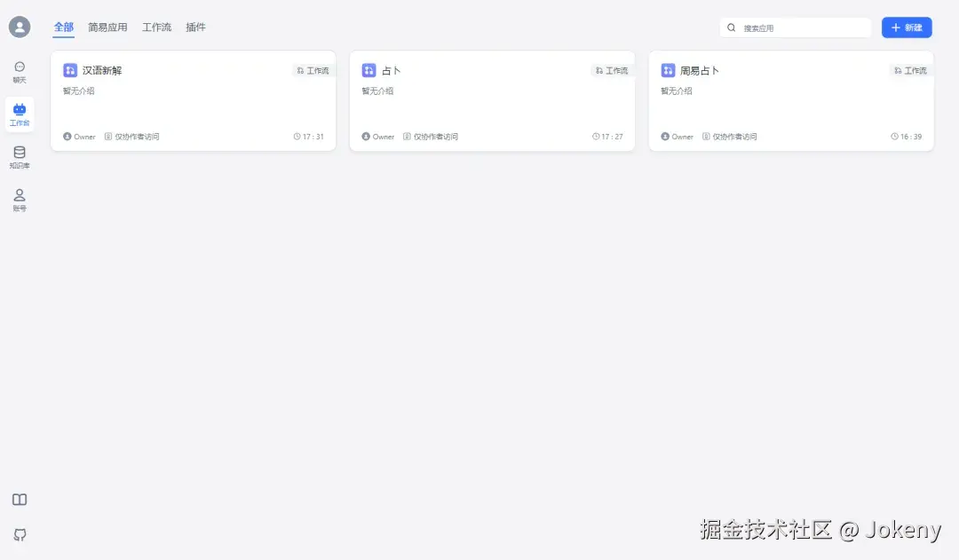Open the 聊天 sidebar icon
The height and width of the screenshot is (560, 959).
(19, 69)
